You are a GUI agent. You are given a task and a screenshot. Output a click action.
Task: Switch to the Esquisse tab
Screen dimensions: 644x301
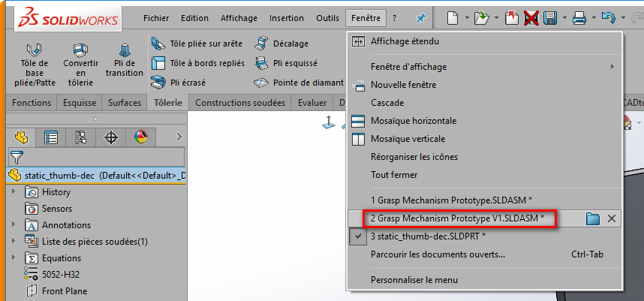pyautogui.click(x=79, y=103)
